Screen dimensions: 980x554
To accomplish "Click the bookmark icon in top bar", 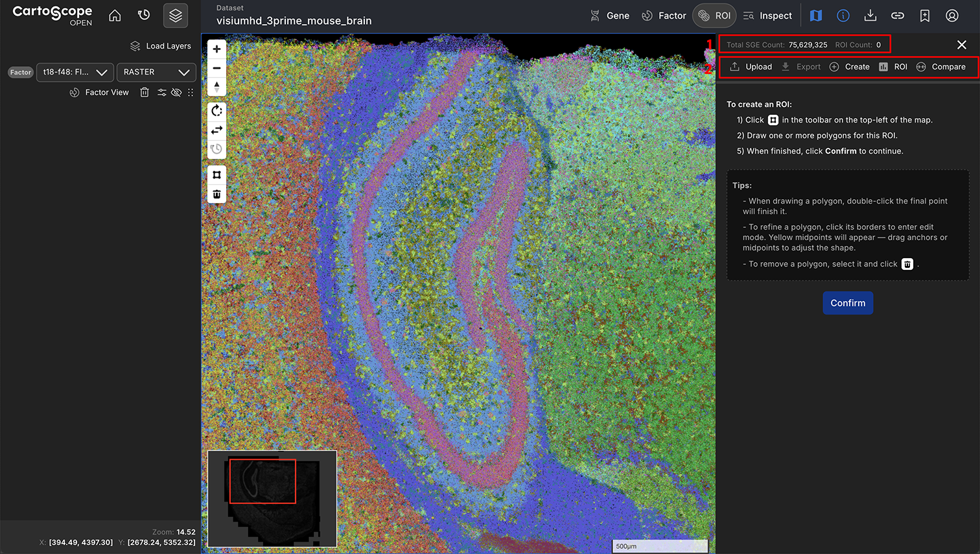I will tap(925, 16).
